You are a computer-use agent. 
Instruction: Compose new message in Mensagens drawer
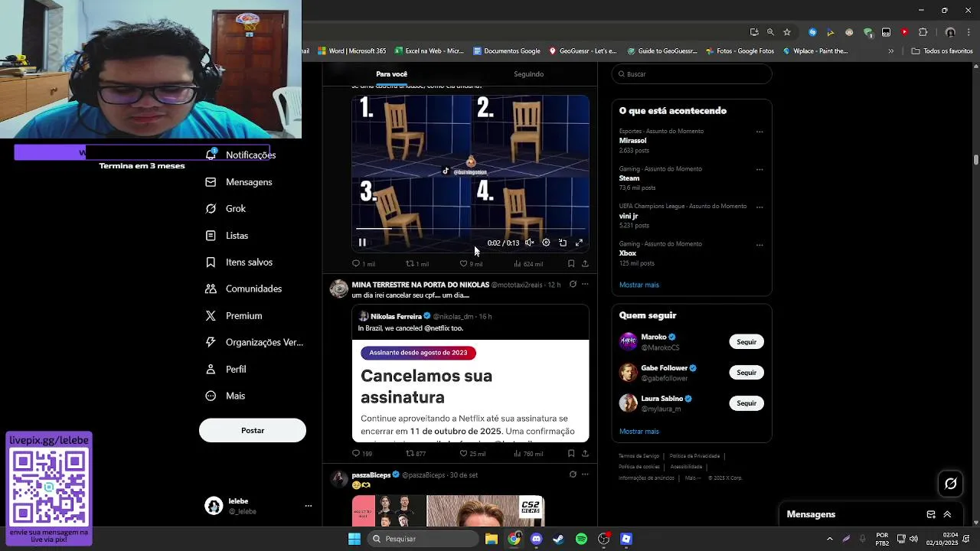[x=931, y=514]
